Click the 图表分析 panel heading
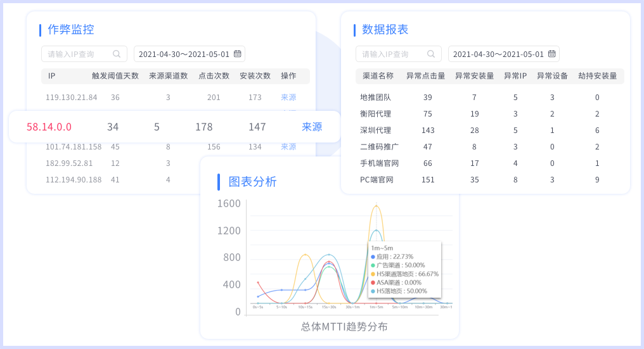Image resolution: width=644 pixels, height=349 pixels. tap(252, 182)
